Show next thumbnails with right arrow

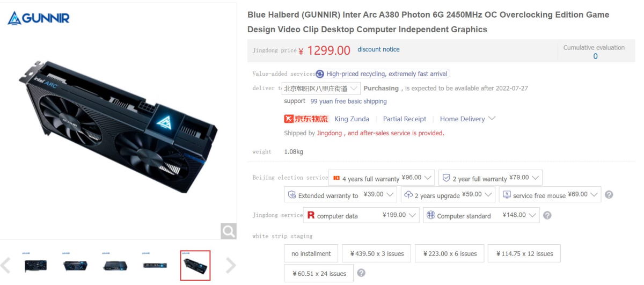pos(230,265)
